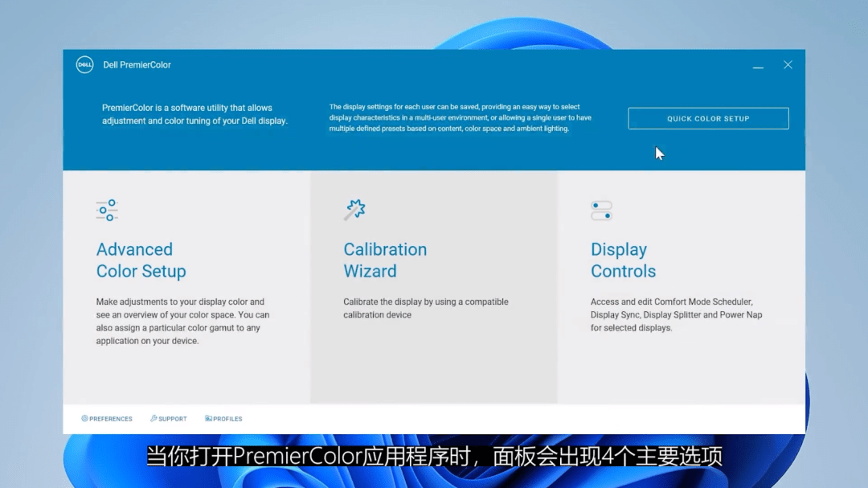Click the Display Controls heading
Viewport: 868px width, 488px height.
click(623, 260)
